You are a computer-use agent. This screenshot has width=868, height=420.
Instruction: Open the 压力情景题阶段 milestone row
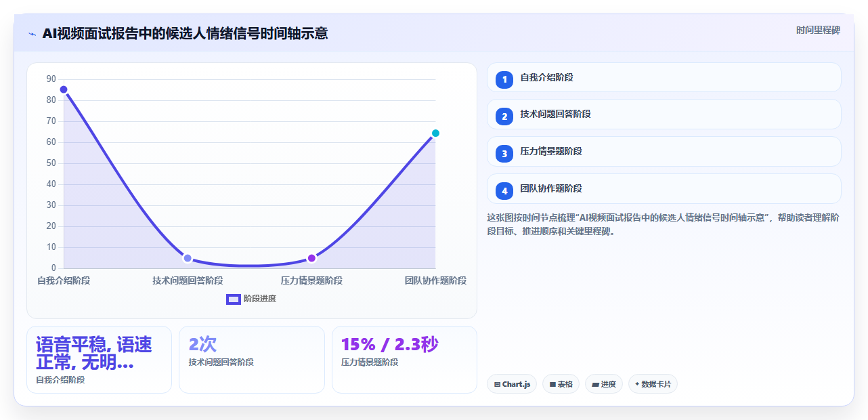click(664, 151)
